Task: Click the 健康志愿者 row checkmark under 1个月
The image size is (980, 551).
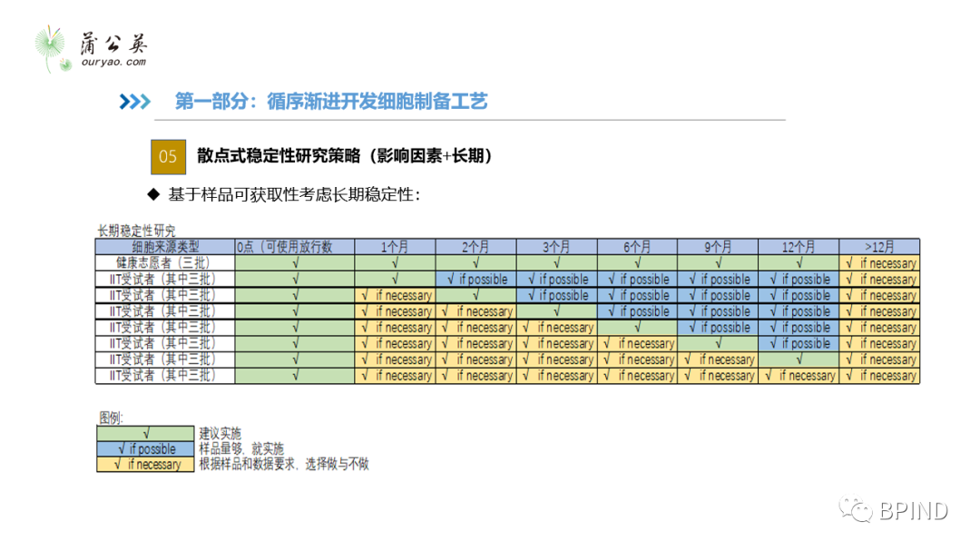Action: (x=395, y=262)
